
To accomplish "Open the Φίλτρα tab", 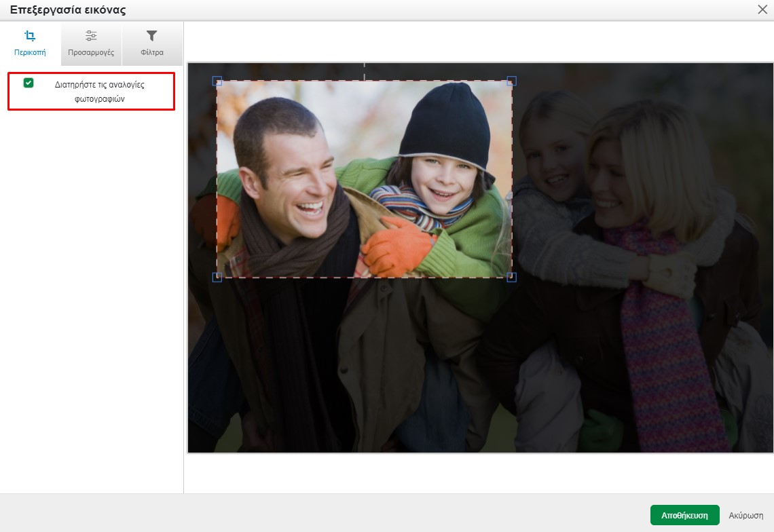I will pyautogui.click(x=152, y=52).
